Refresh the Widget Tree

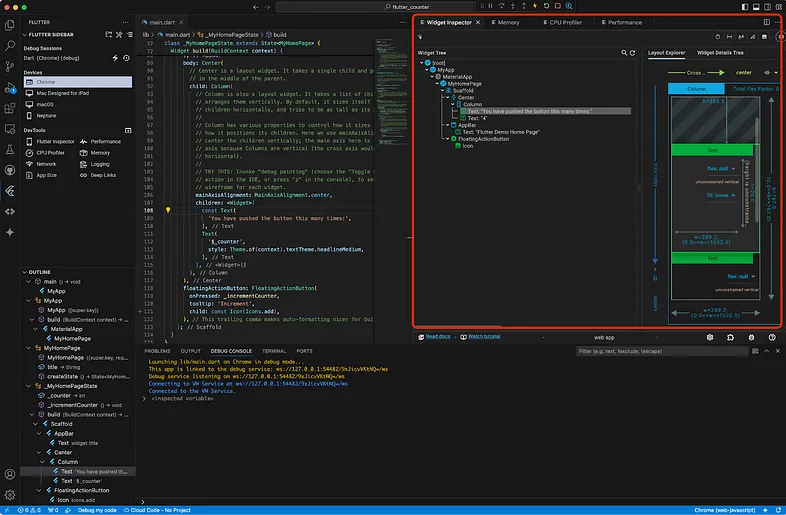click(632, 53)
